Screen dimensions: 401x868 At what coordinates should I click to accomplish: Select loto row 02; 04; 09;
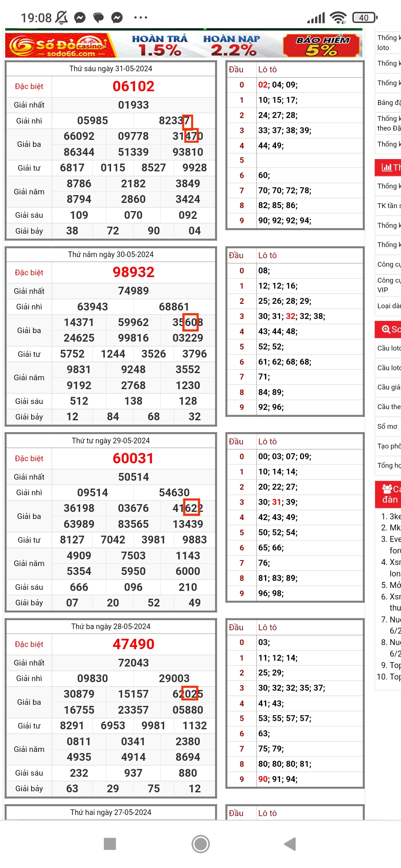pyautogui.click(x=278, y=85)
